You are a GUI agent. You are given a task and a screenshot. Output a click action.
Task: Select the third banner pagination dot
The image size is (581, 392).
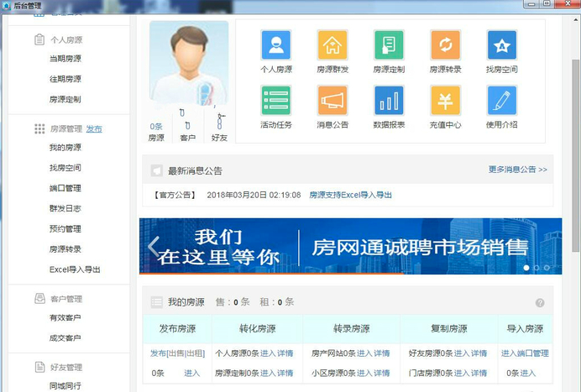[x=547, y=268]
